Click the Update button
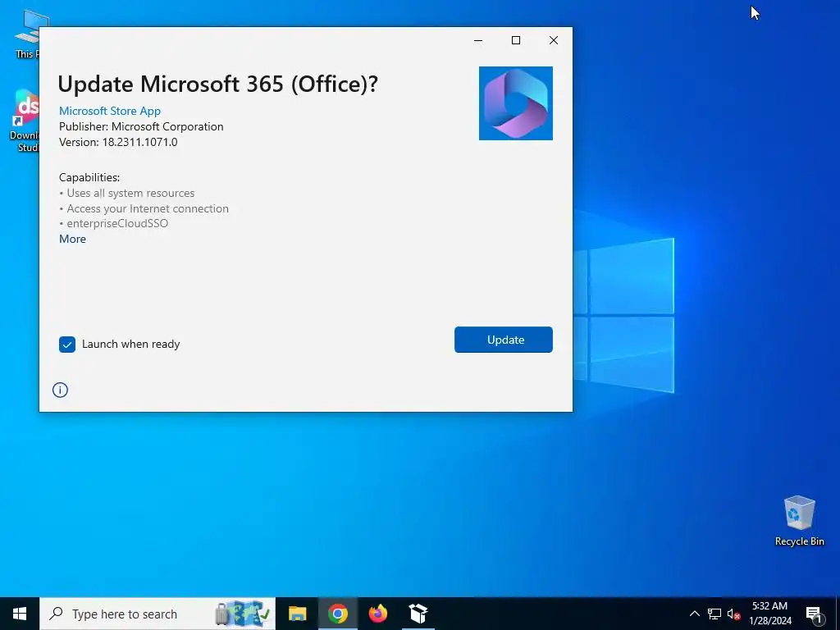This screenshot has width=840, height=630. click(x=503, y=340)
